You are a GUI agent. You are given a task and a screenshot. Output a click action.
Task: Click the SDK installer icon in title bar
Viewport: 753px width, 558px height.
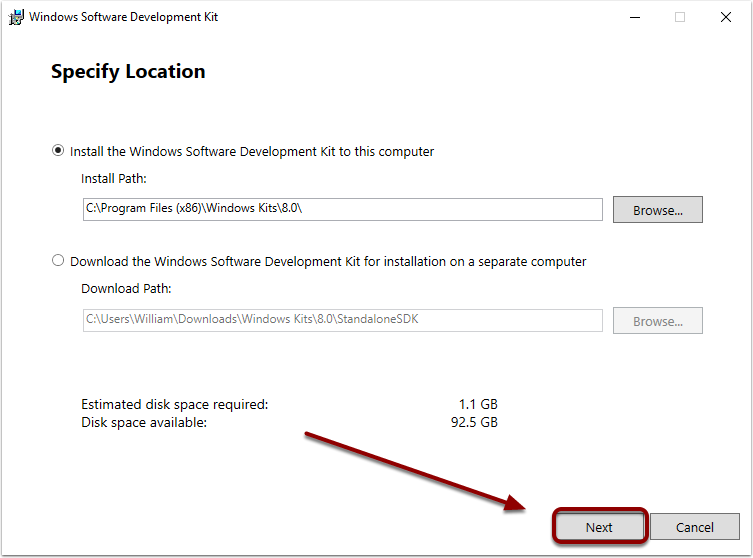(16, 17)
